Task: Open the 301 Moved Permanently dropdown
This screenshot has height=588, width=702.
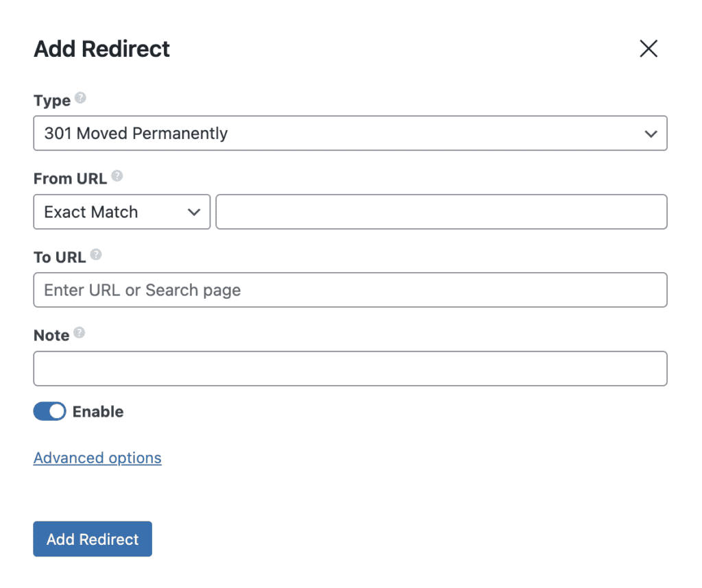Action: 350,133
